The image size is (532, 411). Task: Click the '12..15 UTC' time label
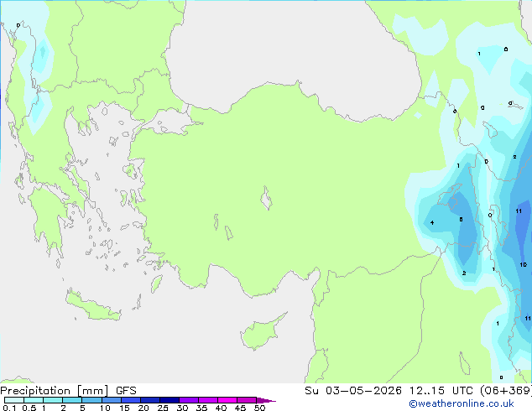441,391
